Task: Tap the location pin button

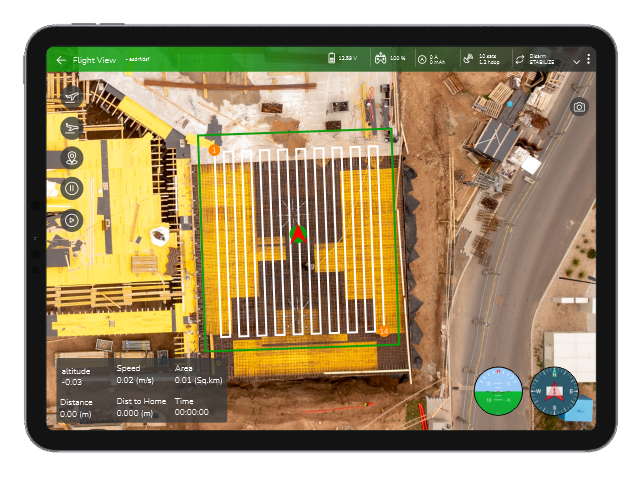Action: tap(72, 158)
